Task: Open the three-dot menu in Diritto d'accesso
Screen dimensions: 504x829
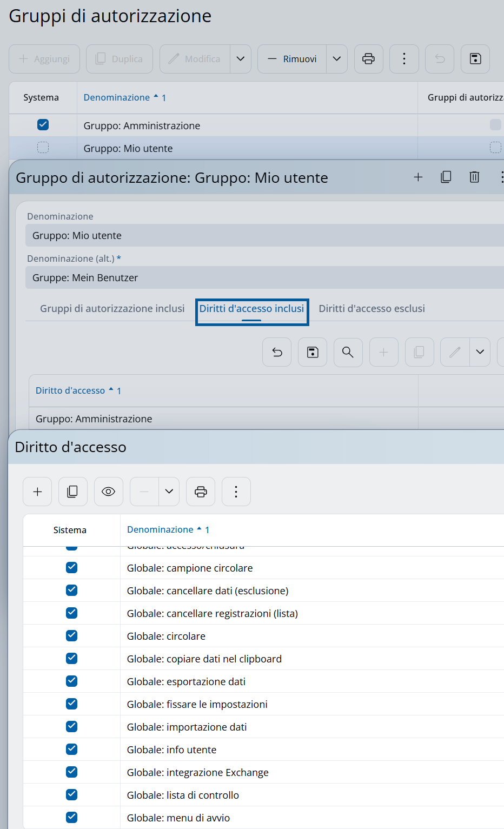Action: click(x=236, y=492)
